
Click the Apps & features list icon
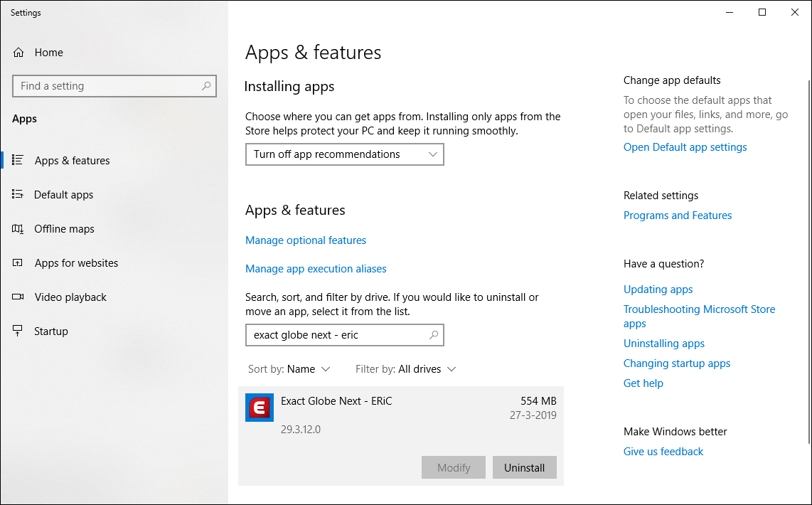click(18, 160)
